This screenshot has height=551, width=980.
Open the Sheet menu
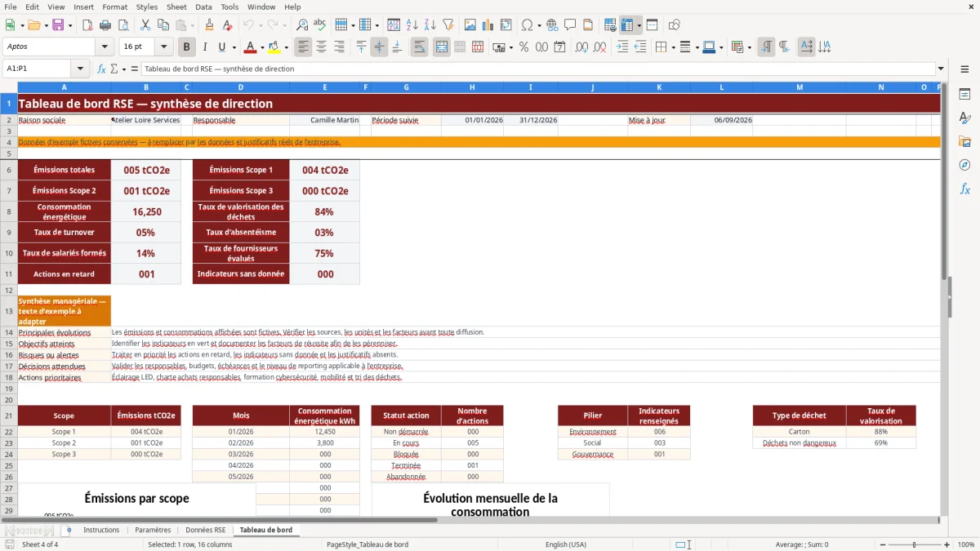pos(176,7)
